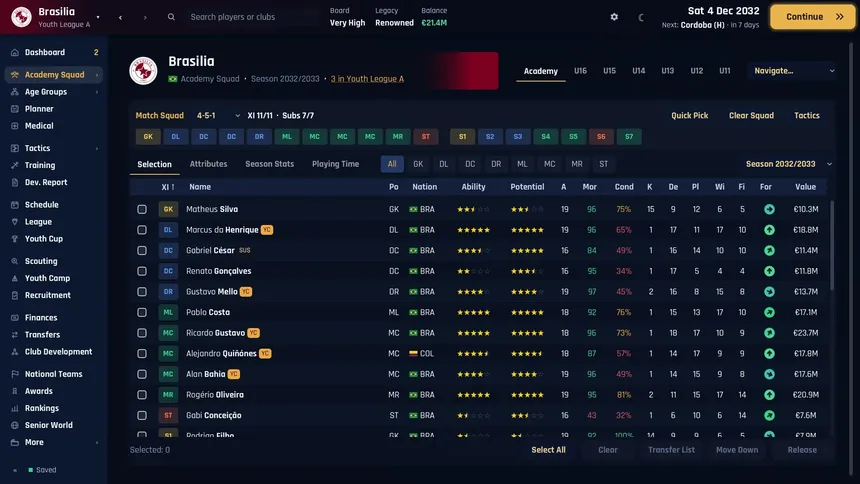Click the Finances sidebar icon

click(x=15, y=318)
